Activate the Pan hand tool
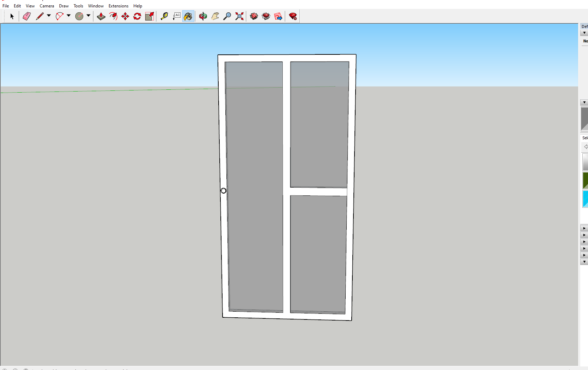Screen dimensions: 588x370 pos(215,16)
